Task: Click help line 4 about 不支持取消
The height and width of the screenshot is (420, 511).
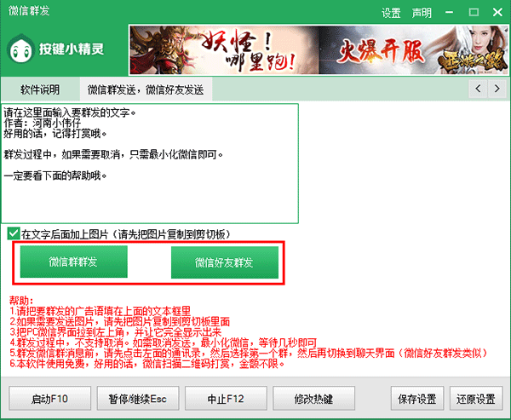Action: (x=163, y=342)
